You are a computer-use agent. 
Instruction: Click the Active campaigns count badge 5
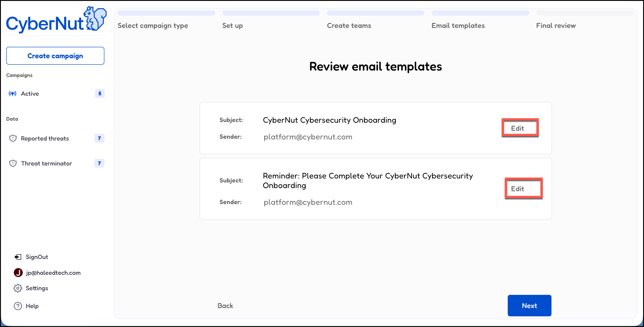100,93
